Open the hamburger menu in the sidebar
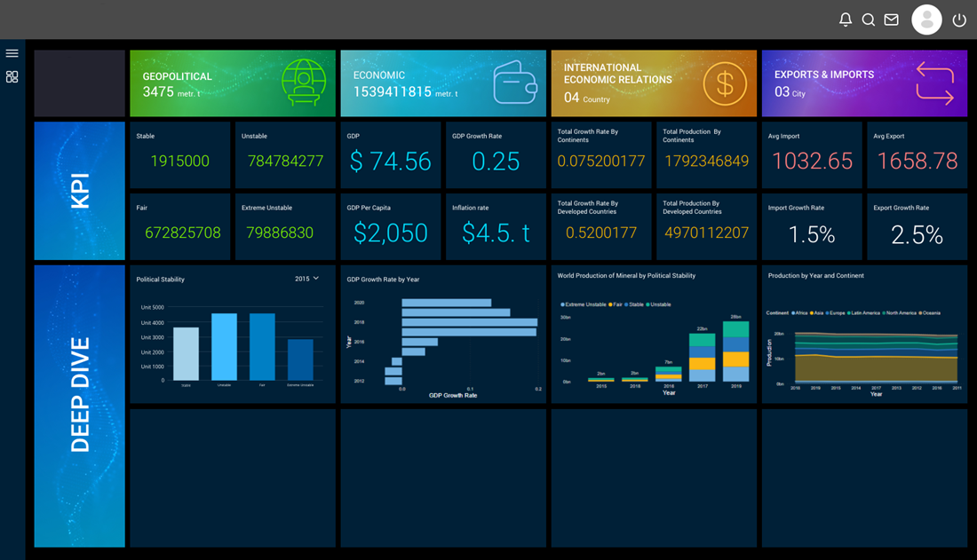Image resolution: width=977 pixels, height=560 pixels. coord(12,52)
